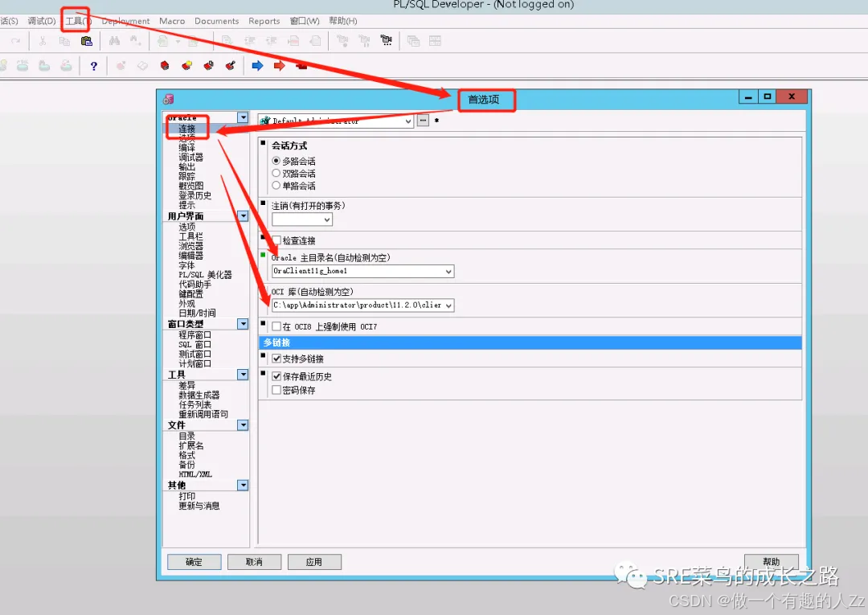This screenshot has width=868, height=615.
Task: Select 数据生成器 in the preferences list
Action: [199, 395]
